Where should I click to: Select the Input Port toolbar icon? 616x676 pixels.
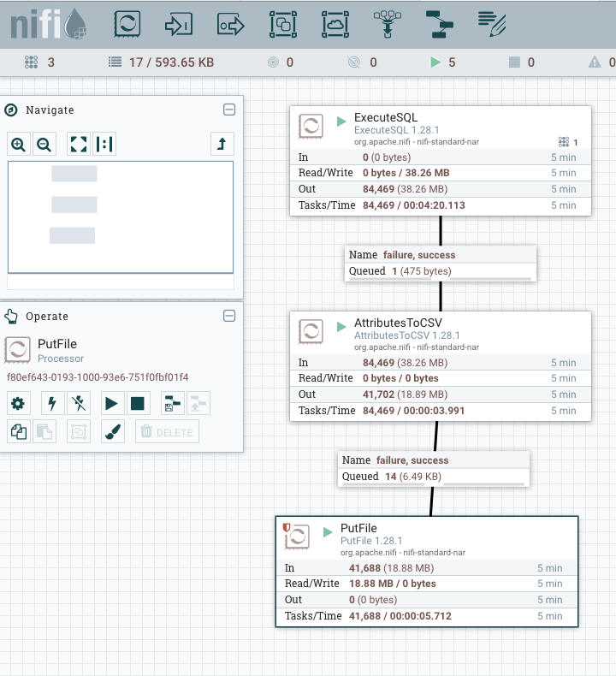coord(179,25)
